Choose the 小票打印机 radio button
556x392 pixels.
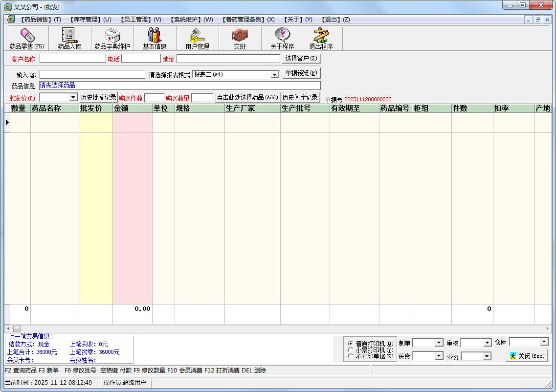350,350
